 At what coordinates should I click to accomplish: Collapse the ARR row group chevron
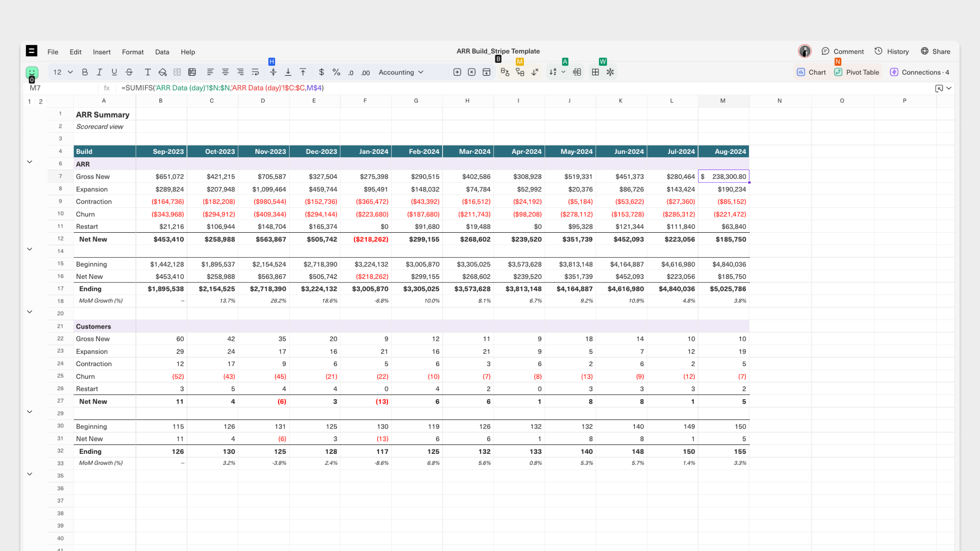pos(30,162)
